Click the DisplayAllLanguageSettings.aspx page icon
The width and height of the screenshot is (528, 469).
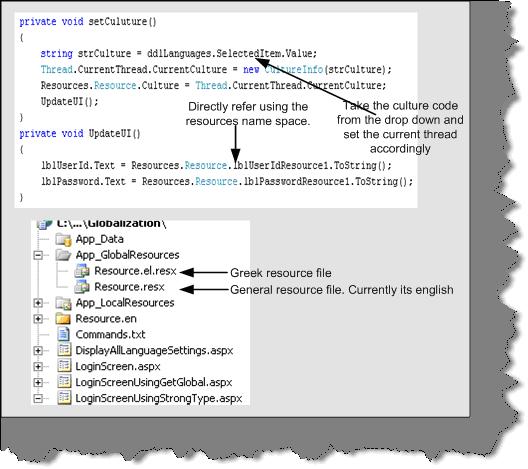coord(64,350)
